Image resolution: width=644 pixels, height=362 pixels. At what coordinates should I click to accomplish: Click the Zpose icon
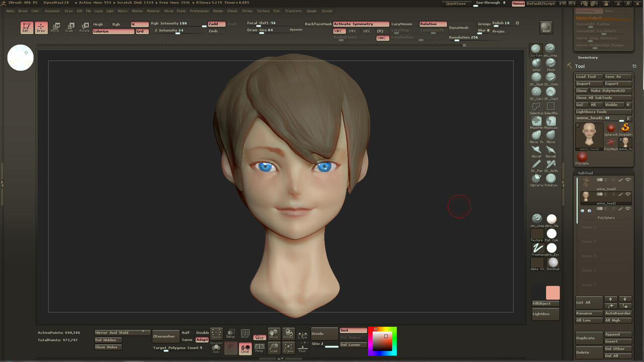click(x=216, y=334)
